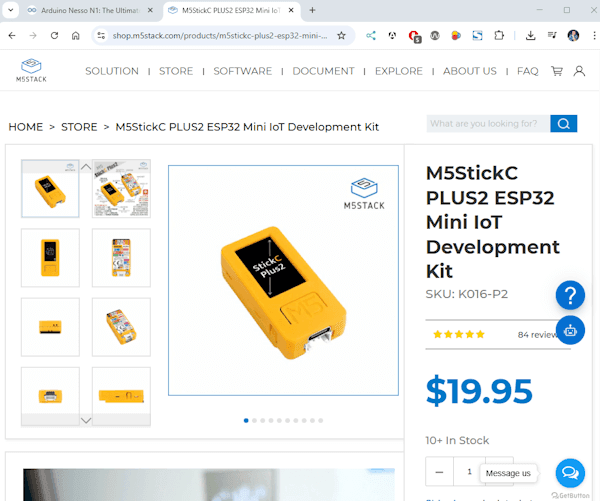This screenshot has width=600, height=501.
Task: Bookmark this page with the star icon
Action: pyautogui.click(x=341, y=35)
